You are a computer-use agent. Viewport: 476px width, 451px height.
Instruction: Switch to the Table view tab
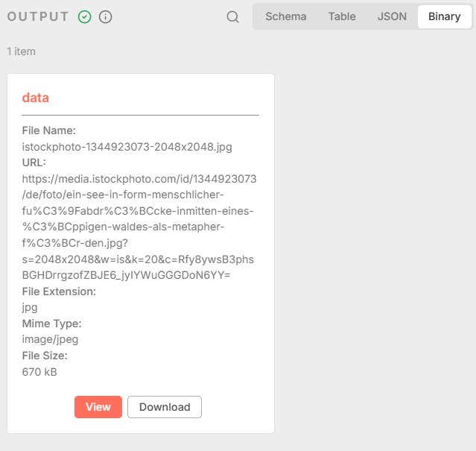click(x=342, y=16)
